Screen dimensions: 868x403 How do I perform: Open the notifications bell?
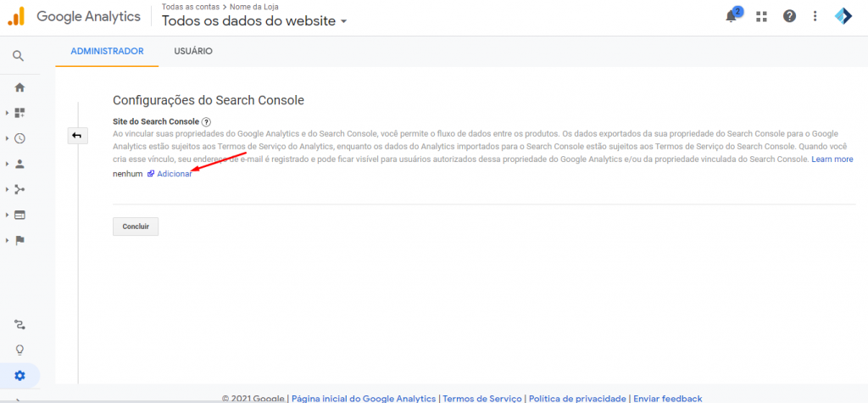(732, 16)
